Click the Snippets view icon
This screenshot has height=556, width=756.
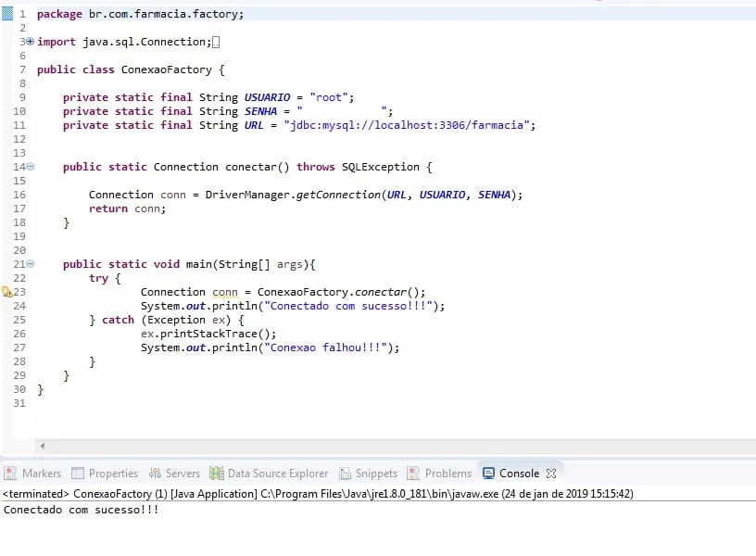[x=346, y=473]
